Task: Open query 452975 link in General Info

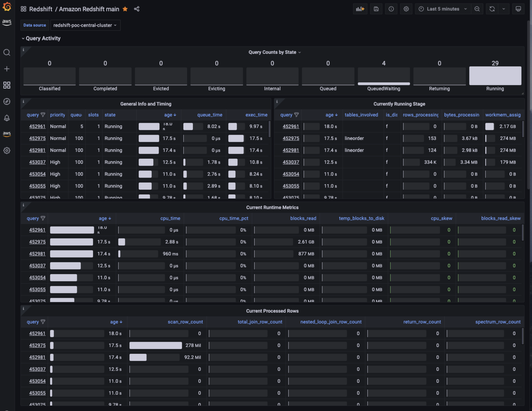Action: click(38, 138)
